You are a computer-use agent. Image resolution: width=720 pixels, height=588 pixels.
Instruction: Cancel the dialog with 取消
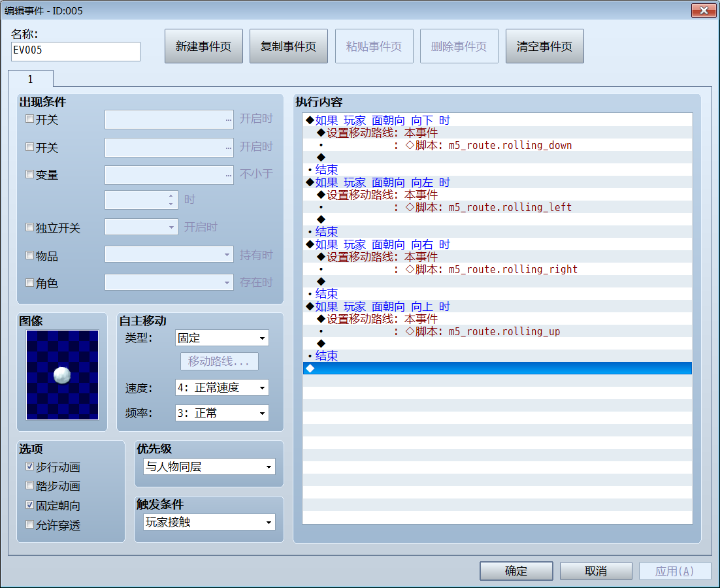(x=596, y=571)
